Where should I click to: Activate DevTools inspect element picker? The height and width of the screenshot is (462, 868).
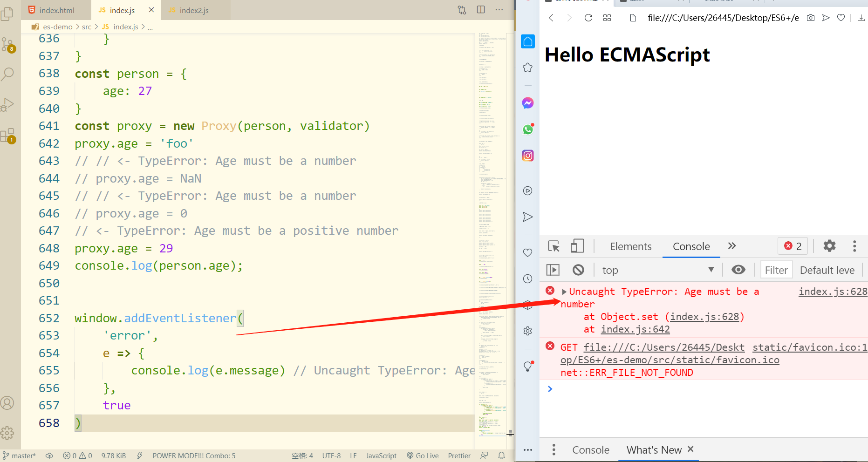[554, 246]
